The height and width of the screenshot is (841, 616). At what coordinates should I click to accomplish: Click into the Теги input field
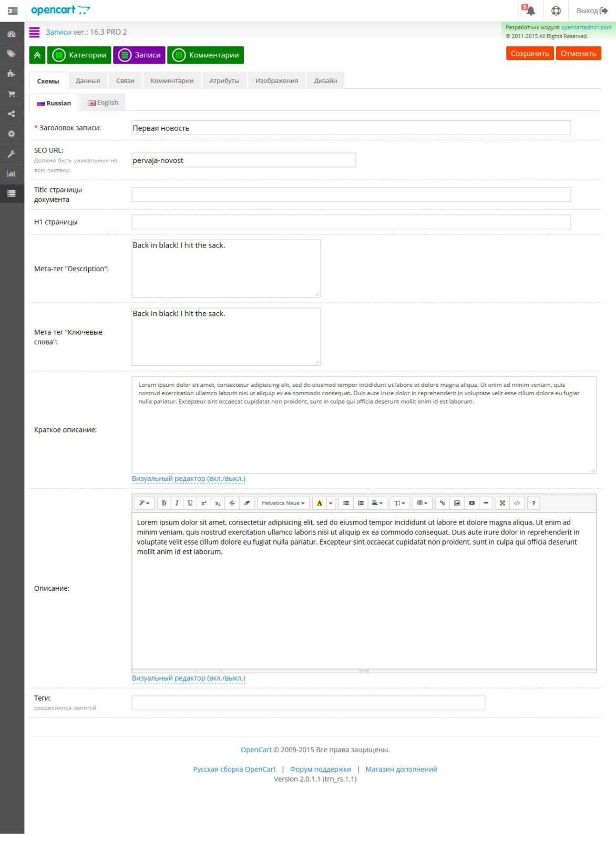[308, 703]
